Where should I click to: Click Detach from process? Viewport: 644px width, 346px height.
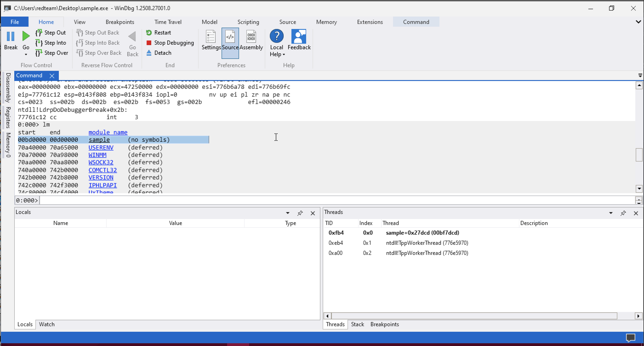159,53
